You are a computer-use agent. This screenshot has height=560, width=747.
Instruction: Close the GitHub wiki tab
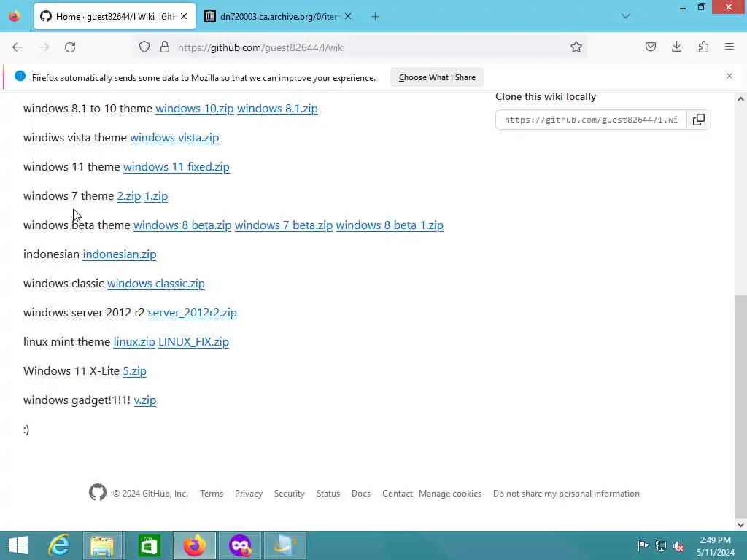pos(184,16)
